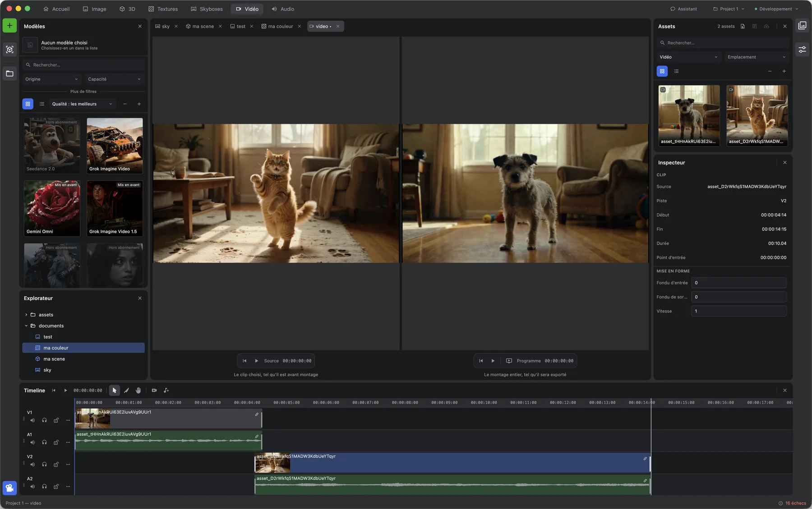812x509 pixels.
Task: Open the Assistant button
Action: tap(683, 9)
